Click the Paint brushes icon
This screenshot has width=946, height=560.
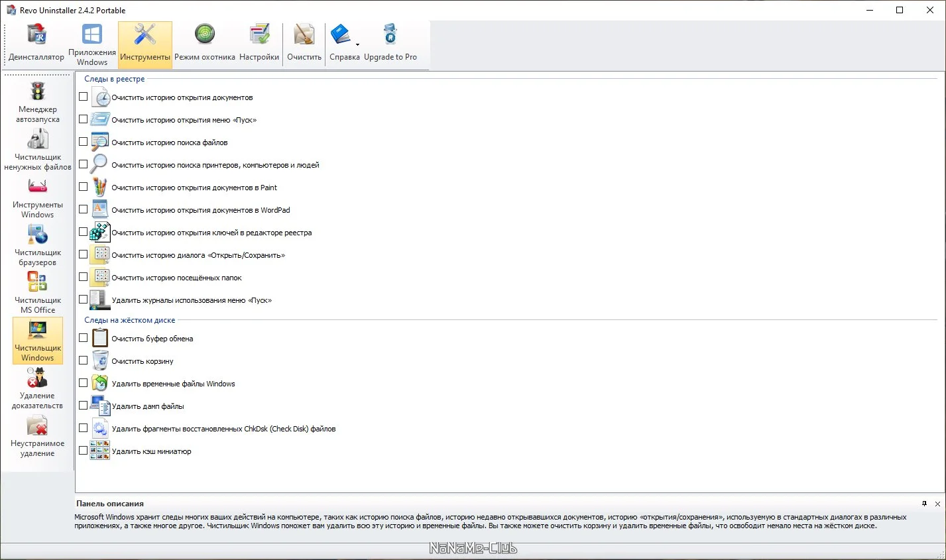(100, 187)
